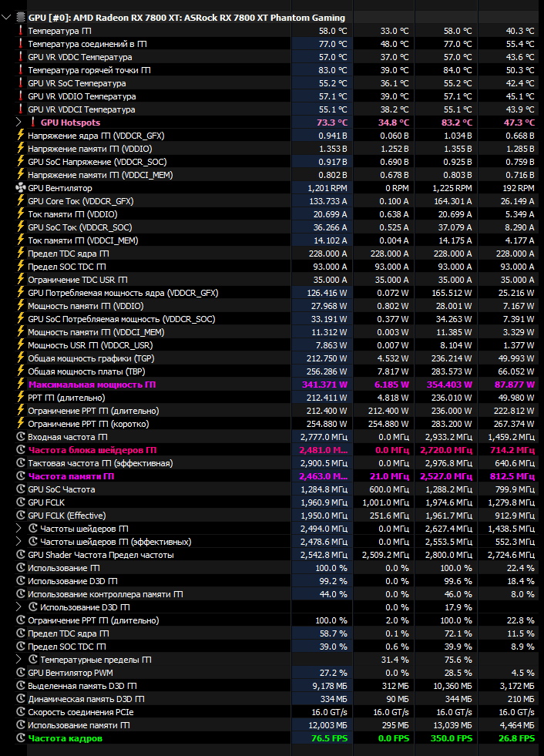Viewport: 544px width, 756px height.
Task: Expand the GPU Hotspots sensor group
Action: tap(18, 123)
